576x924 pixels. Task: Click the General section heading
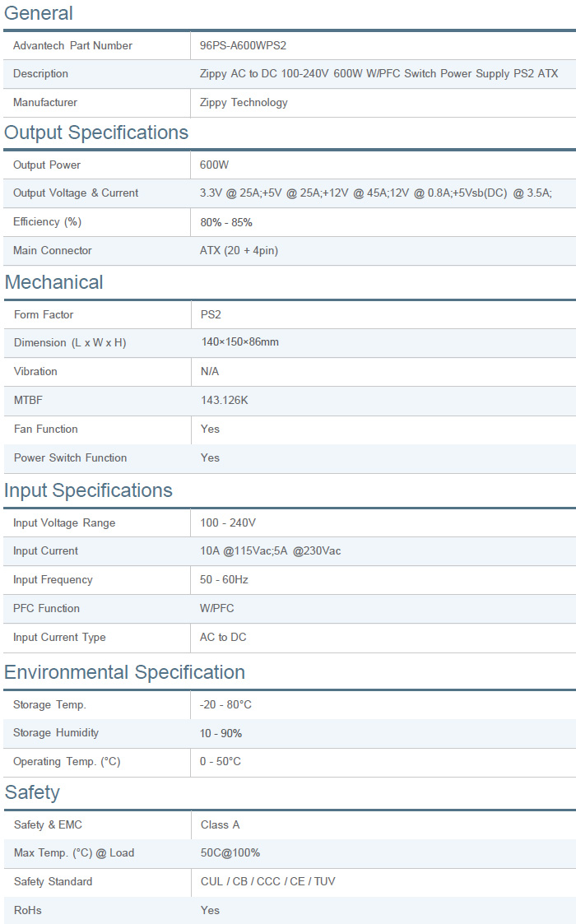39,13
